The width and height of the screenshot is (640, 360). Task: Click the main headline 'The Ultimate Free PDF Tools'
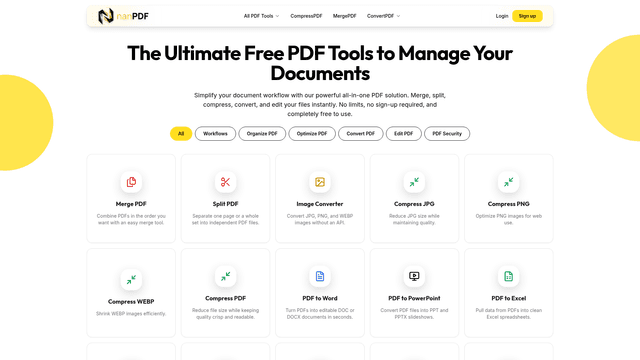(x=320, y=63)
